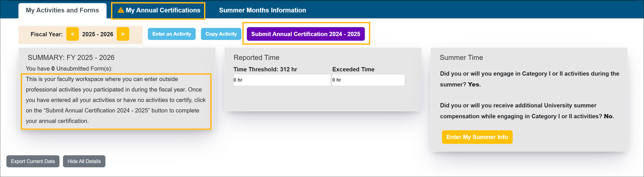644x177 pixels.
Task: Click the Unsubmitted Form(s) count line
Action: [69, 68]
